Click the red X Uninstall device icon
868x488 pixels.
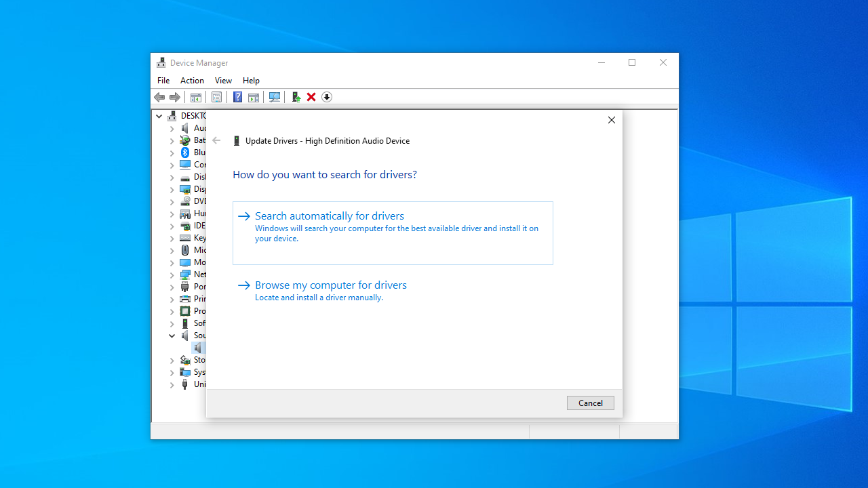311,97
